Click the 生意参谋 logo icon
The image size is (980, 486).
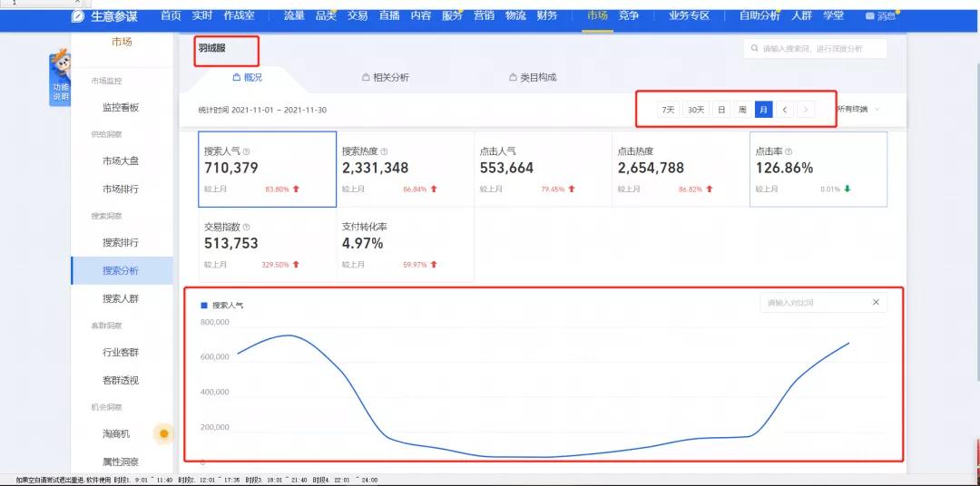pos(78,16)
